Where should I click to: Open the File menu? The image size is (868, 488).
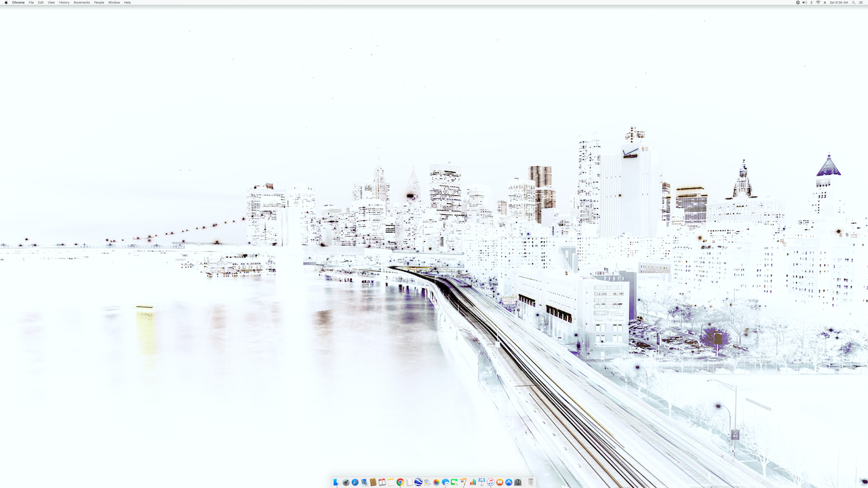(31, 3)
